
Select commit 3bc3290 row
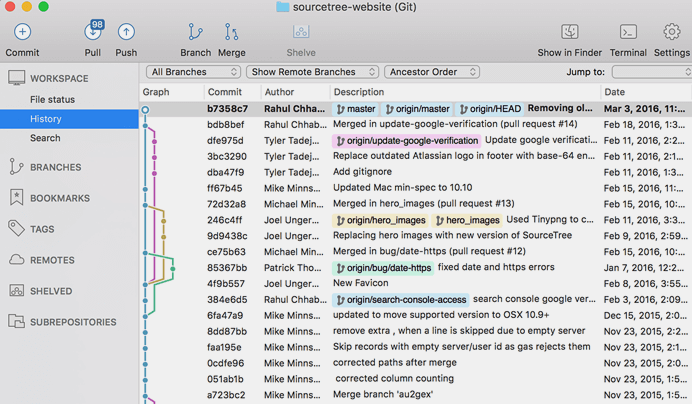tap(416, 156)
